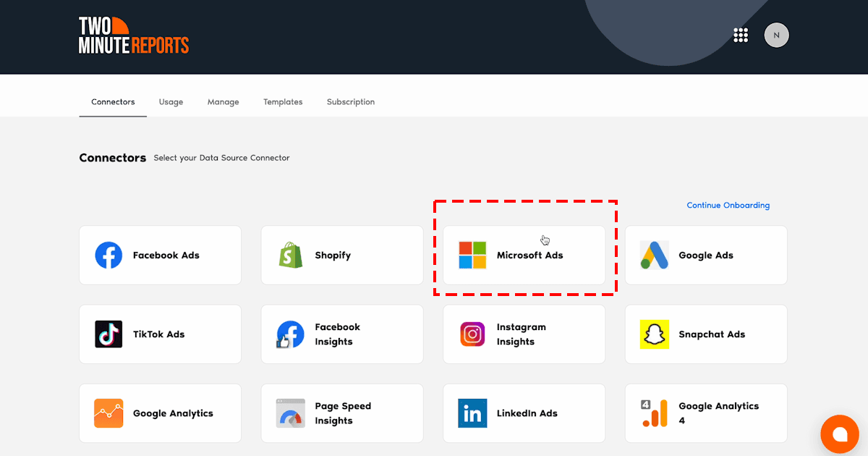
Task: Switch to the Usage tab
Action: tap(171, 102)
